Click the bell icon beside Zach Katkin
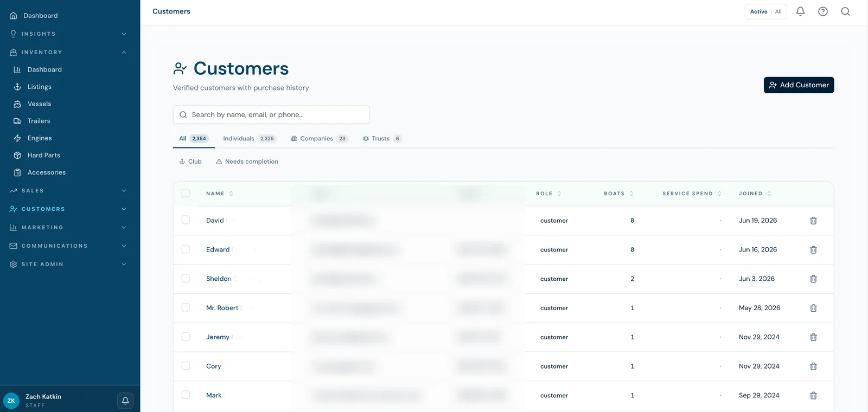This screenshot has height=412, width=868. click(x=125, y=401)
